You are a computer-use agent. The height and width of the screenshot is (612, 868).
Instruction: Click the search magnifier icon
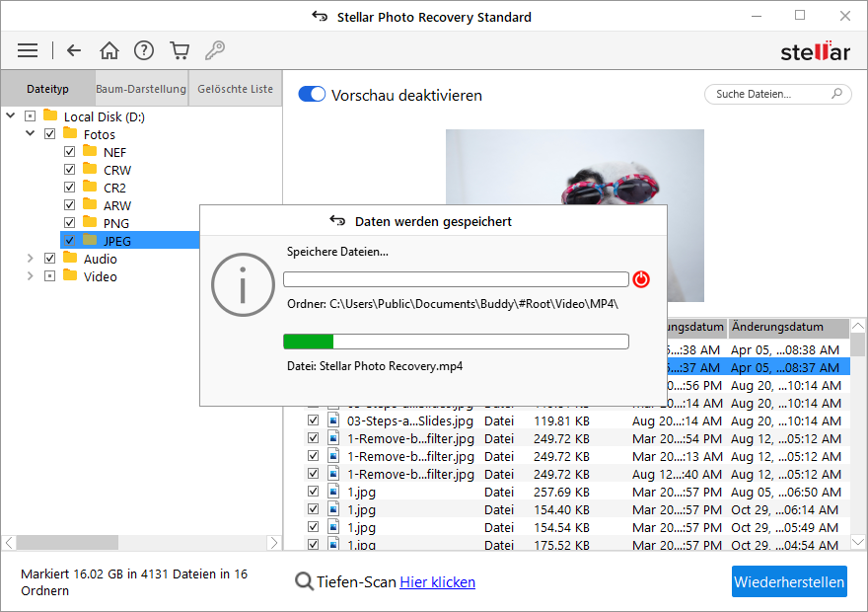click(x=836, y=95)
